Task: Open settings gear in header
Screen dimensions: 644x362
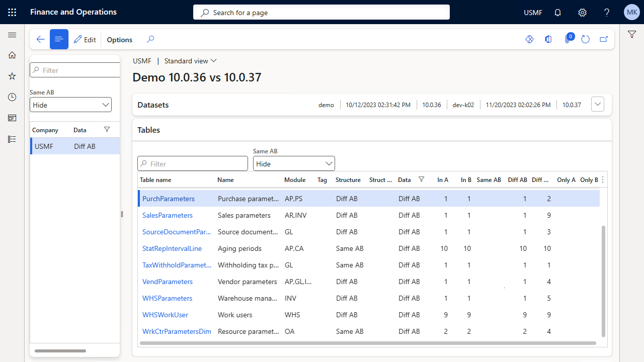Action: click(x=582, y=13)
